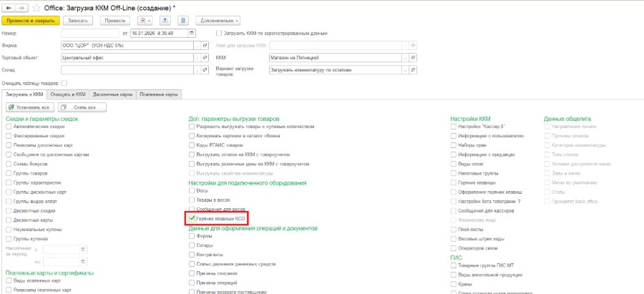
Task: Go forward with the right arrow button
Action: [x=21, y=8]
